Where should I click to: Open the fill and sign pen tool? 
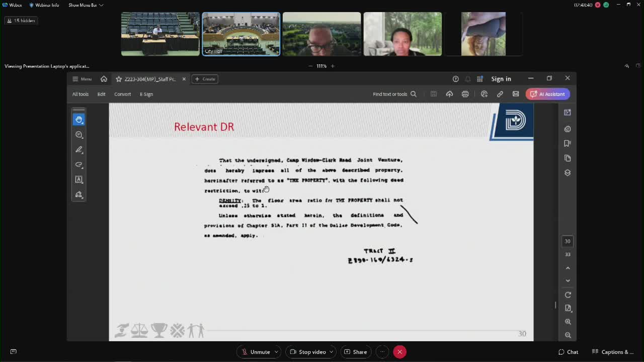click(79, 195)
